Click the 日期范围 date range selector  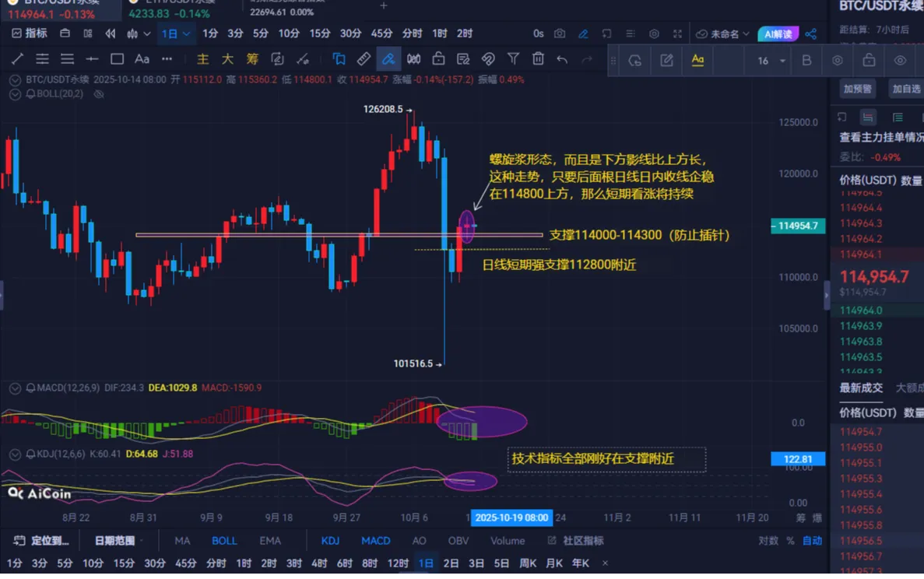118,541
